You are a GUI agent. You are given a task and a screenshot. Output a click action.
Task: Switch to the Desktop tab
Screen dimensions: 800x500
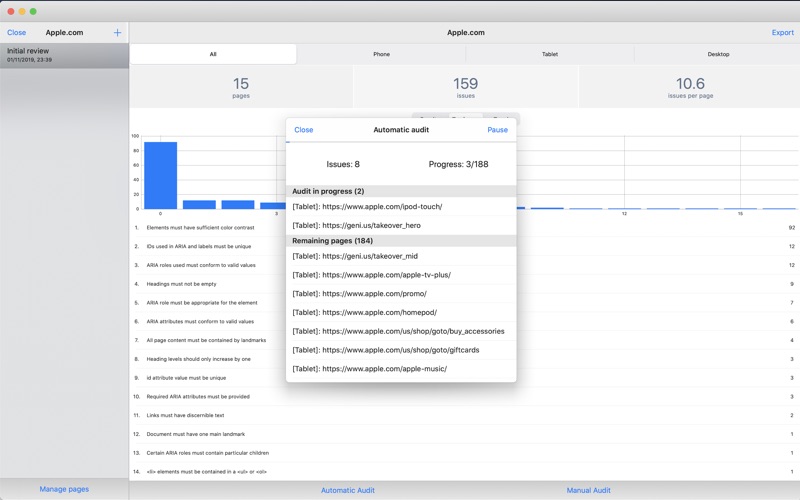click(x=718, y=54)
